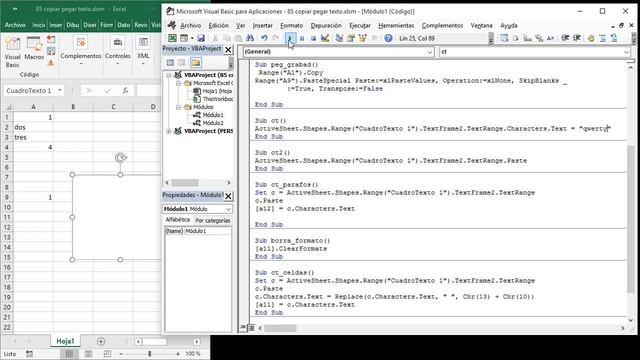Click the Toggle Folders icon in Project panel

(x=196, y=62)
